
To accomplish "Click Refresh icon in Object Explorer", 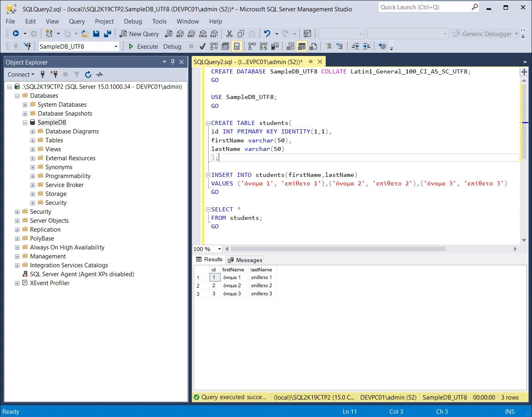I will pyautogui.click(x=88, y=74).
